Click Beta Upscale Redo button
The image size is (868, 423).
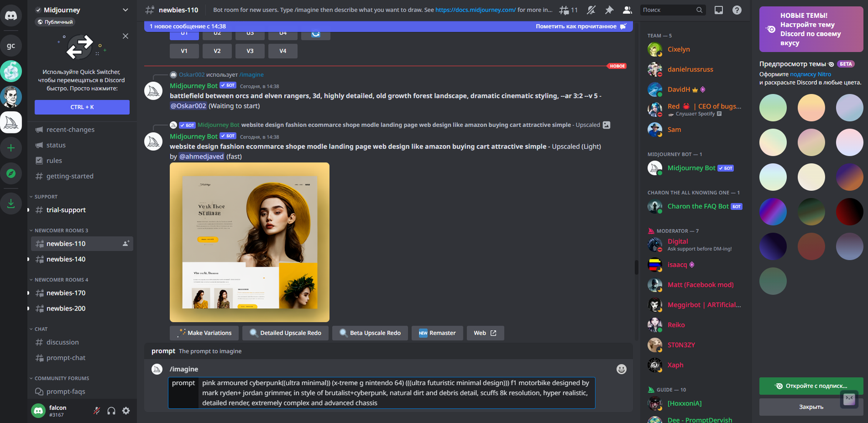[x=370, y=333]
